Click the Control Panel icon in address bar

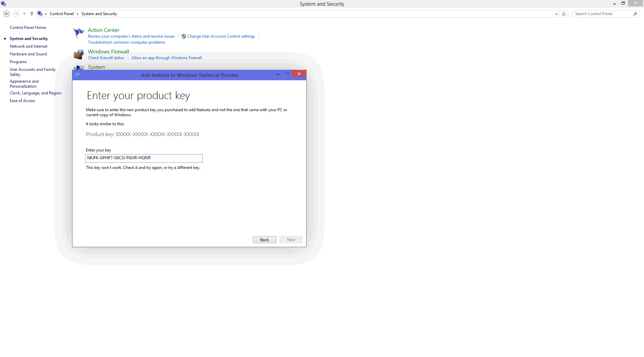[x=40, y=14]
